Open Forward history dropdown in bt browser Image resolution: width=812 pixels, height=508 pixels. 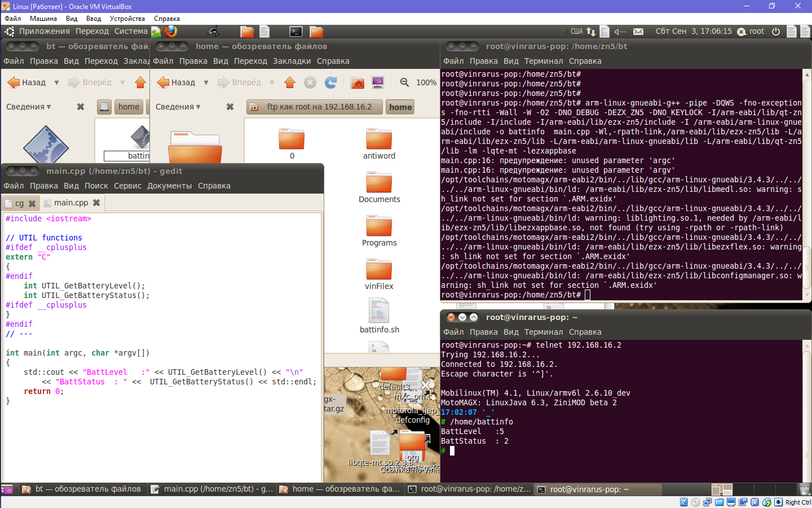(122, 82)
